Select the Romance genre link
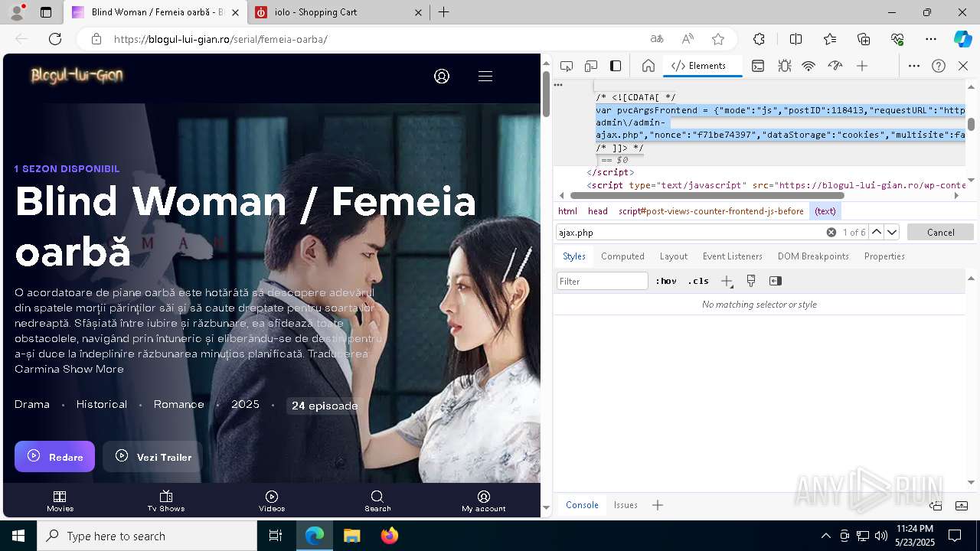This screenshot has height=551, width=980. click(179, 404)
